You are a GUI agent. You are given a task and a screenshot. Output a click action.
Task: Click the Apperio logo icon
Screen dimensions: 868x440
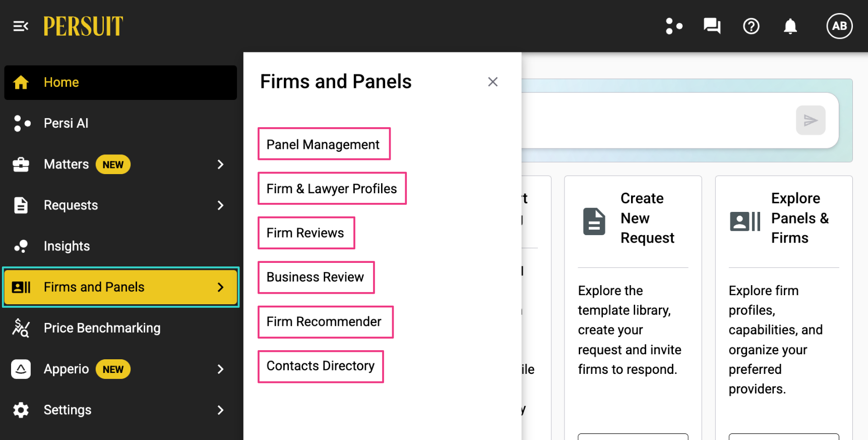pyautogui.click(x=21, y=369)
